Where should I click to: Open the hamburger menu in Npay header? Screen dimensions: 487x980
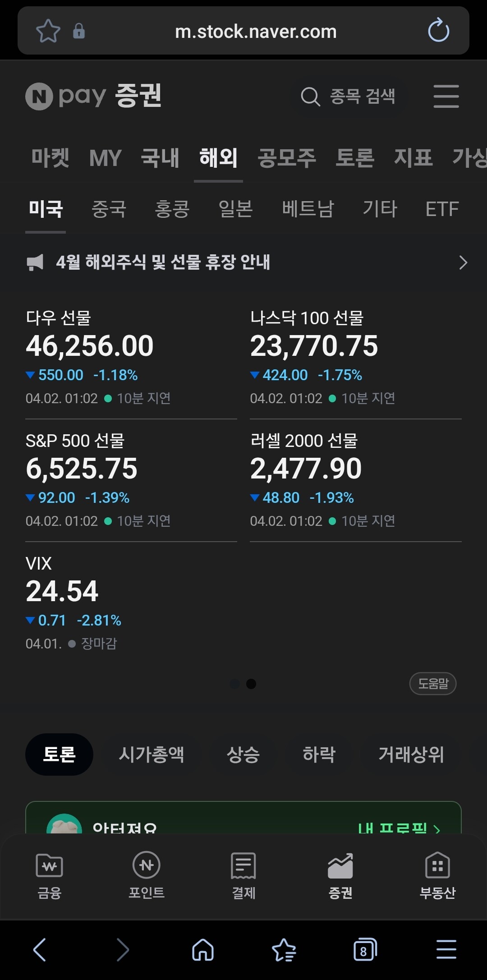tap(446, 96)
